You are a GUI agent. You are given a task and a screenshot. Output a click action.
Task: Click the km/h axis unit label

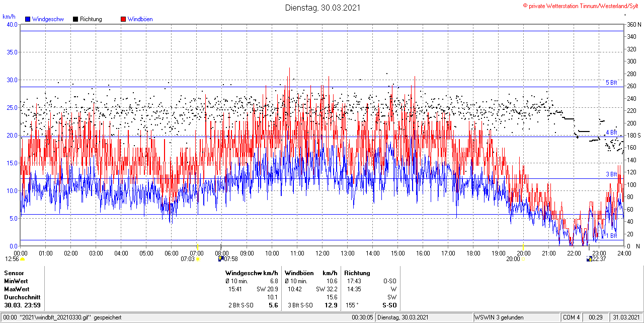[x=9, y=16]
